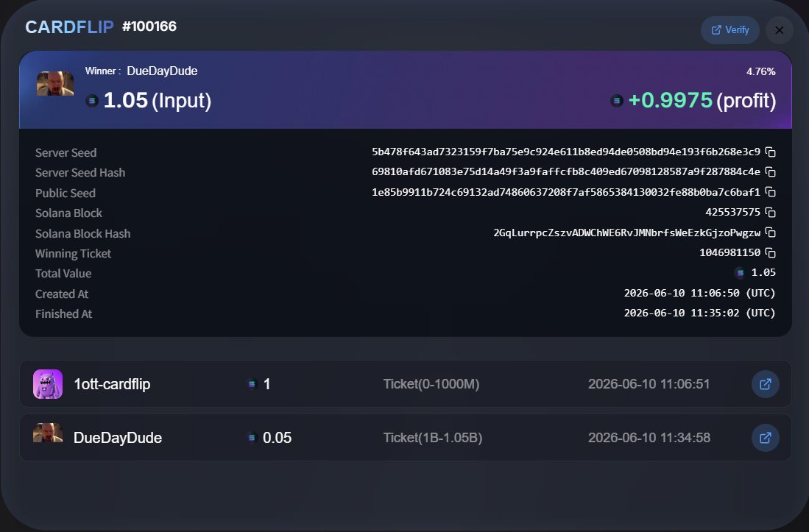Copy the Winning Ticket number
This screenshot has width=809, height=532.
click(x=770, y=252)
